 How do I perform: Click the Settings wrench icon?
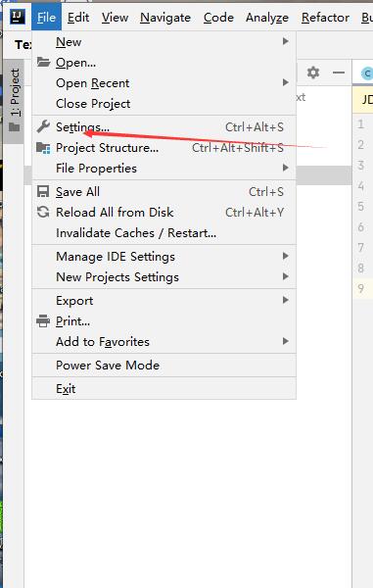43,126
